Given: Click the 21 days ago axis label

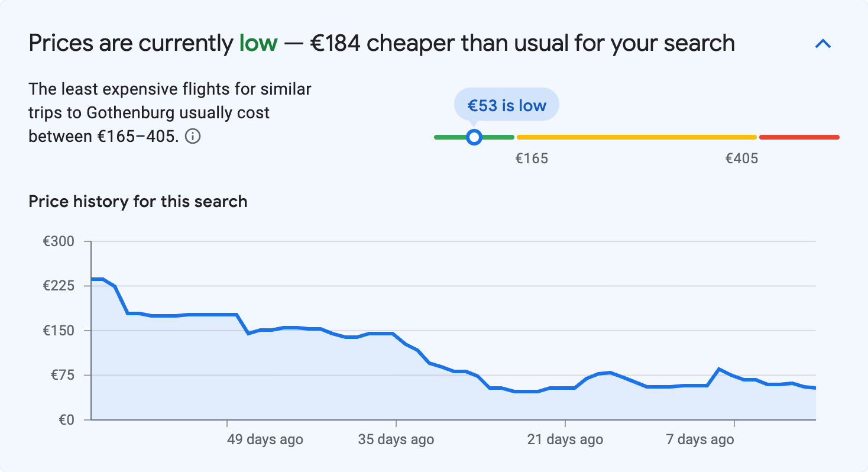Looking at the screenshot, I should click(565, 439).
